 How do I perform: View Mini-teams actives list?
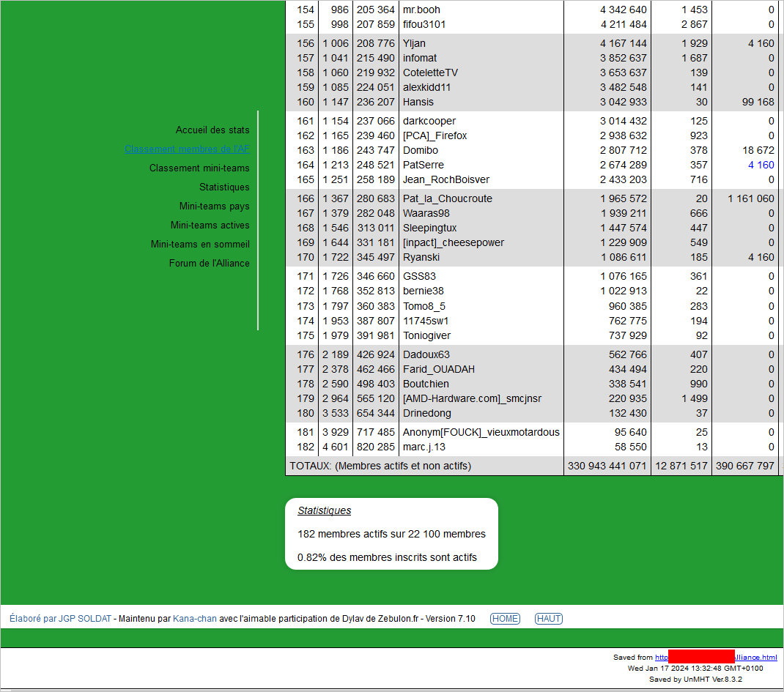(x=210, y=225)
